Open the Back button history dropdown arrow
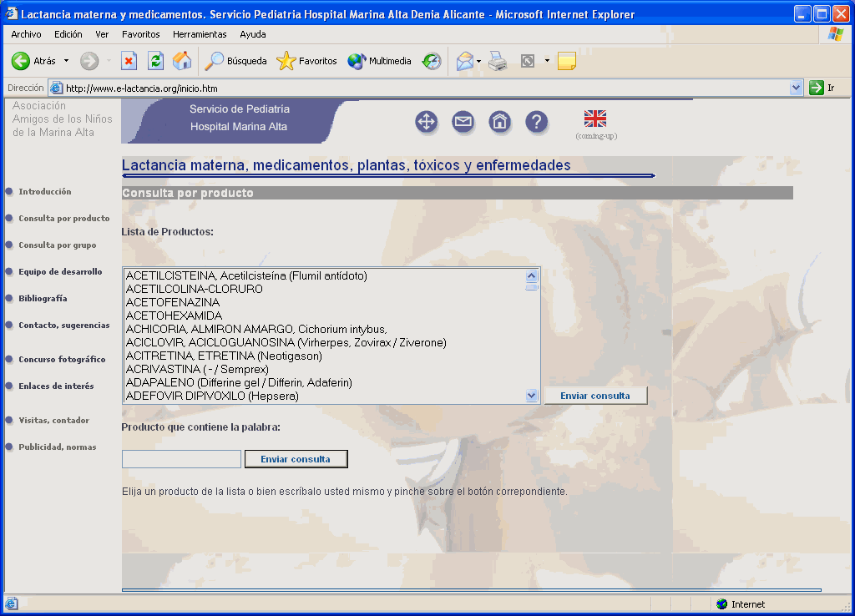Image resolution: width=855 pixels, height=616 pixels. (x=67, y=61)
